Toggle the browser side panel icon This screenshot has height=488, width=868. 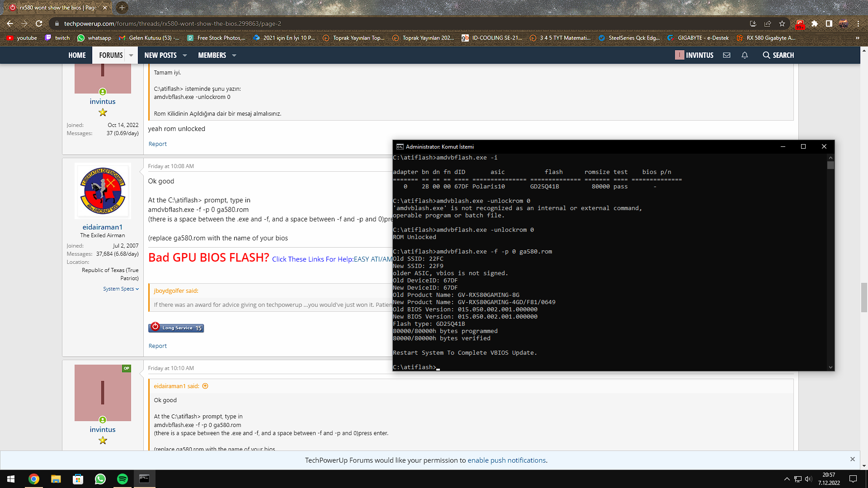(x=829, y=23)
